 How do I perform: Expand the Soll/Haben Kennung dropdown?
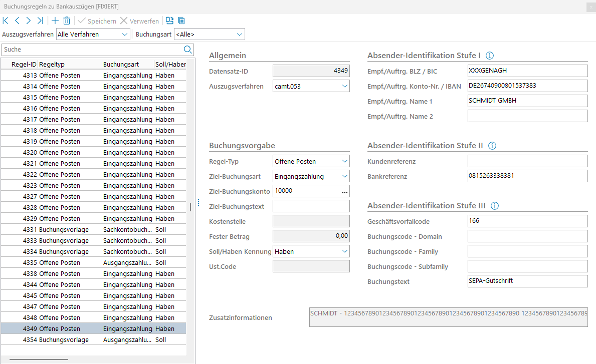pos(344,251)
